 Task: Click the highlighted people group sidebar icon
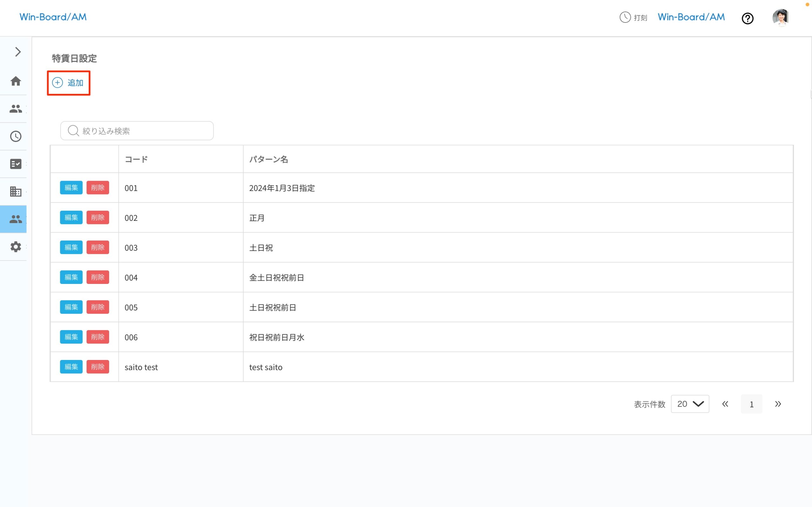15,219
